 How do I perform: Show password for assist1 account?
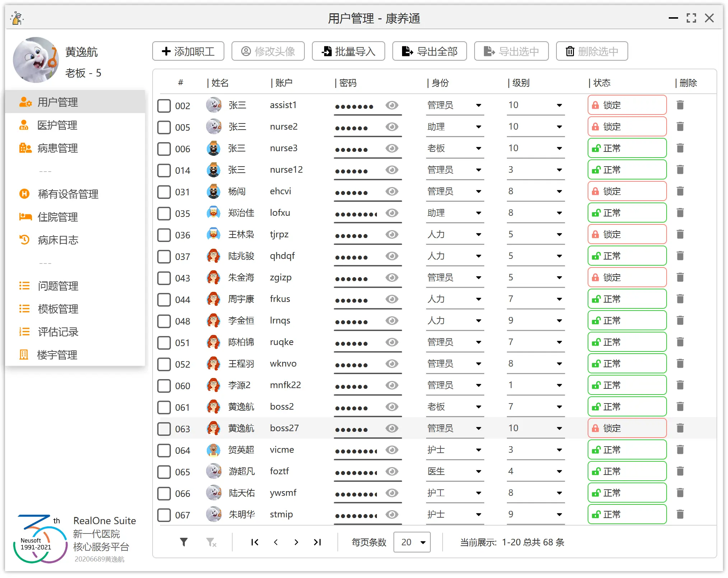coord(392,105)
